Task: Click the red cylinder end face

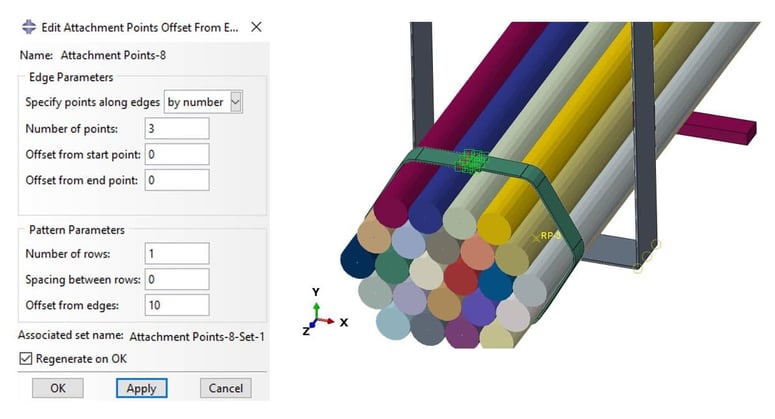Action: click(x=461, y=276)
